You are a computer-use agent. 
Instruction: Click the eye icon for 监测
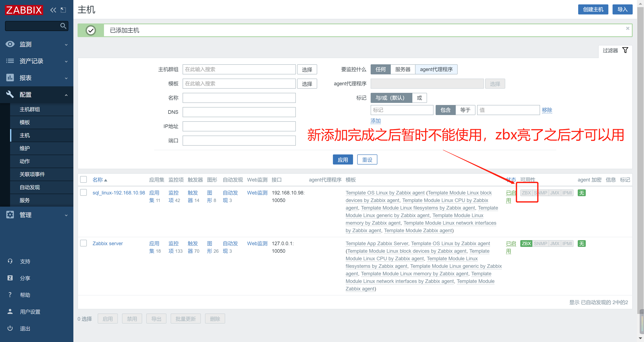point(10,44)
